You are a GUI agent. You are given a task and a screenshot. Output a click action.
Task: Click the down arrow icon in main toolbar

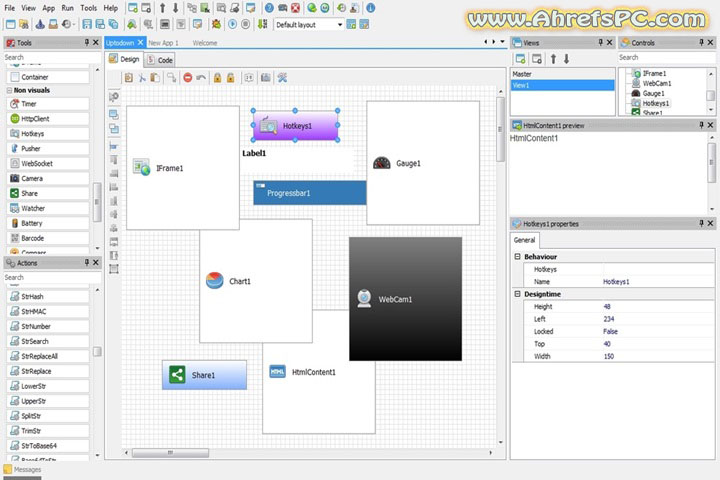[x=175, y=8]
